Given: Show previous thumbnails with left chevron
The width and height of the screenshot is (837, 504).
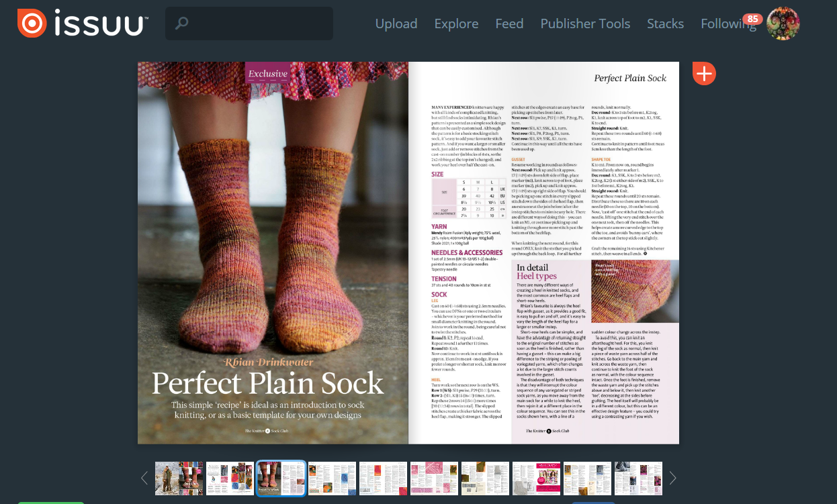Looking at the screenshot, I should pos(144,478).
